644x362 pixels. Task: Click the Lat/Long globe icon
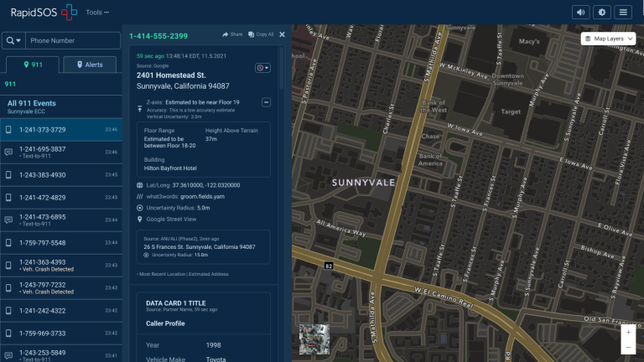140,185
